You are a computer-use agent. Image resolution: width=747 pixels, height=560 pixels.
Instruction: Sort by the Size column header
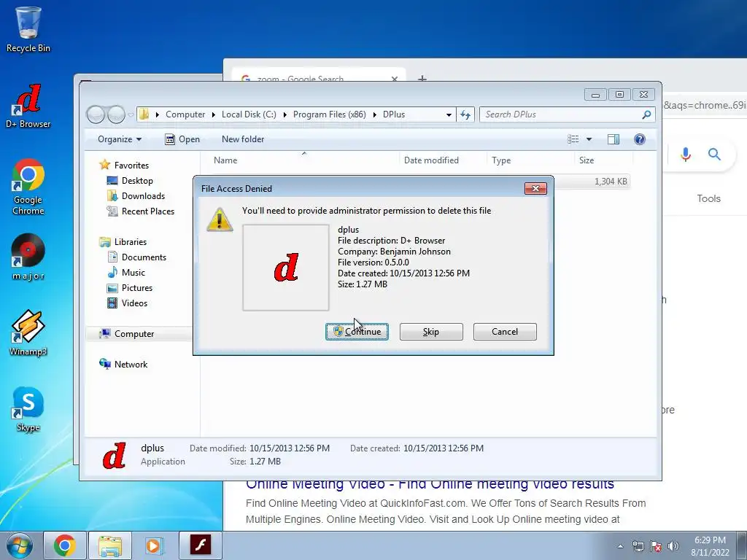point(603,160)
